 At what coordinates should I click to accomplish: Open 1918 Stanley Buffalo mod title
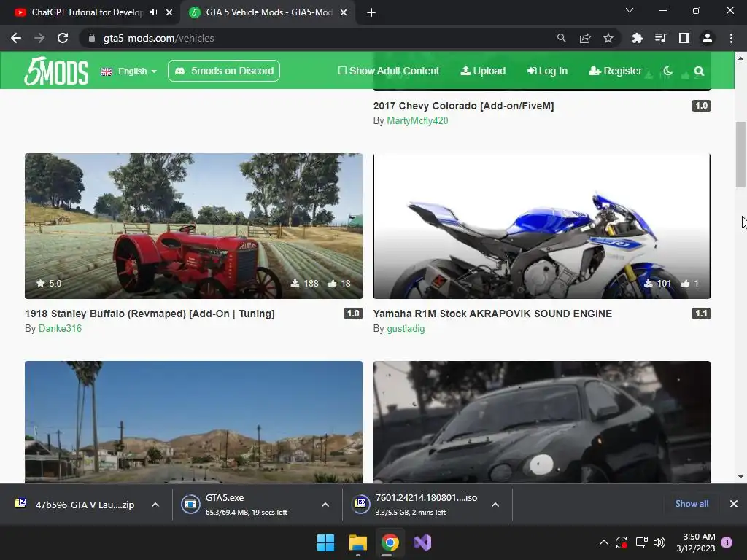pyautogui.click(x=150, y=314)
